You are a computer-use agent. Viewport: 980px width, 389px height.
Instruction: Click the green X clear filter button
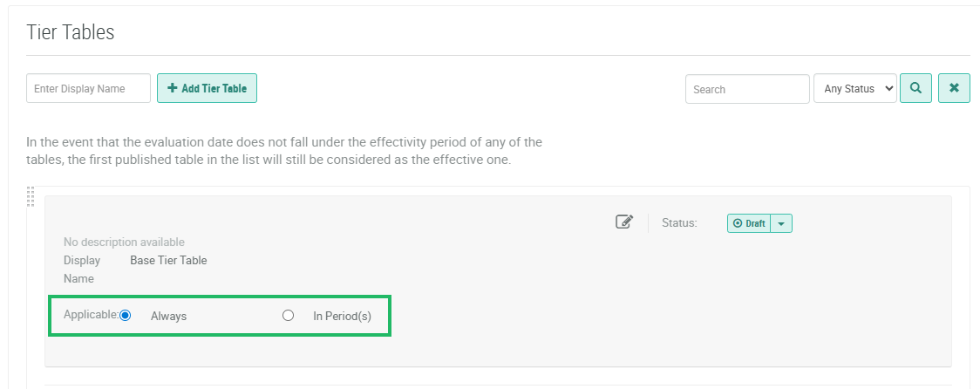[954, 88]
